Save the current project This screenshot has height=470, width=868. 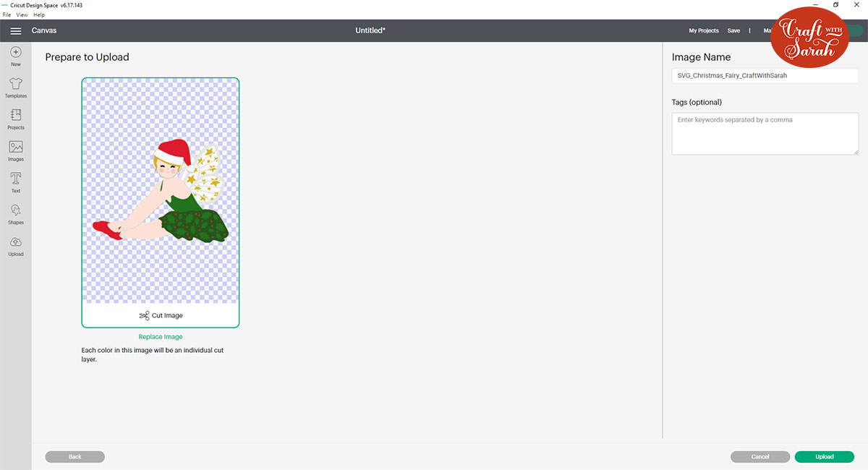733,30
